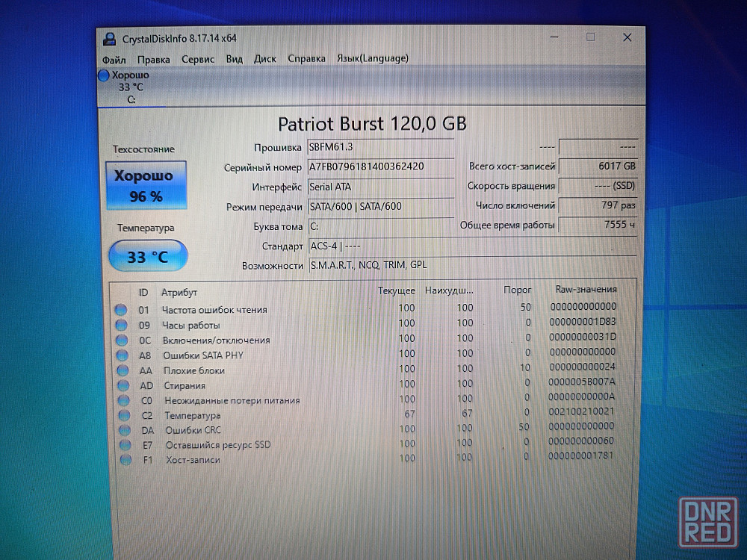Open the Справка menu

(x=306, y=58)
